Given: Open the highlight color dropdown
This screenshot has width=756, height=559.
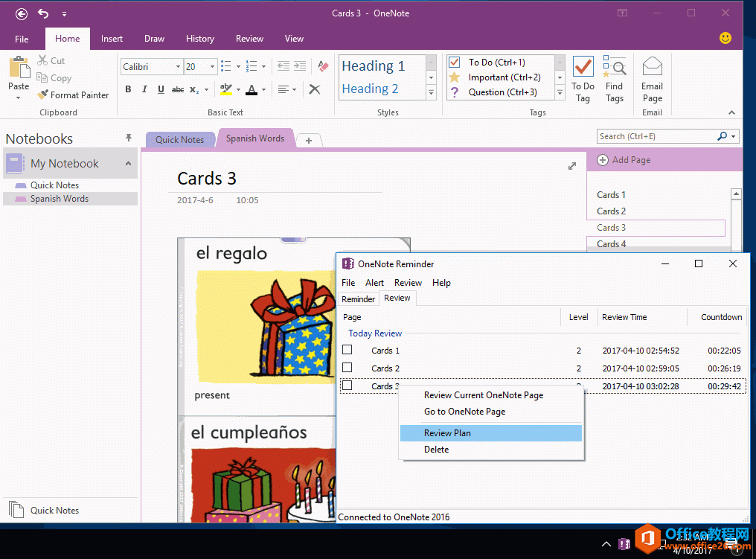Looking at the screenshot, I should [238, 89].
